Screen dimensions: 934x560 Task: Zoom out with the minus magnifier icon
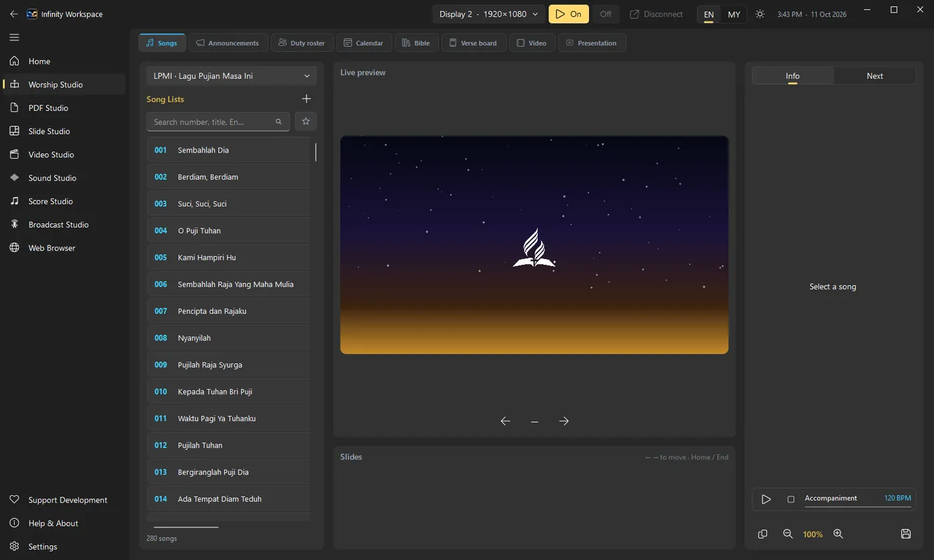click(788, 534)
